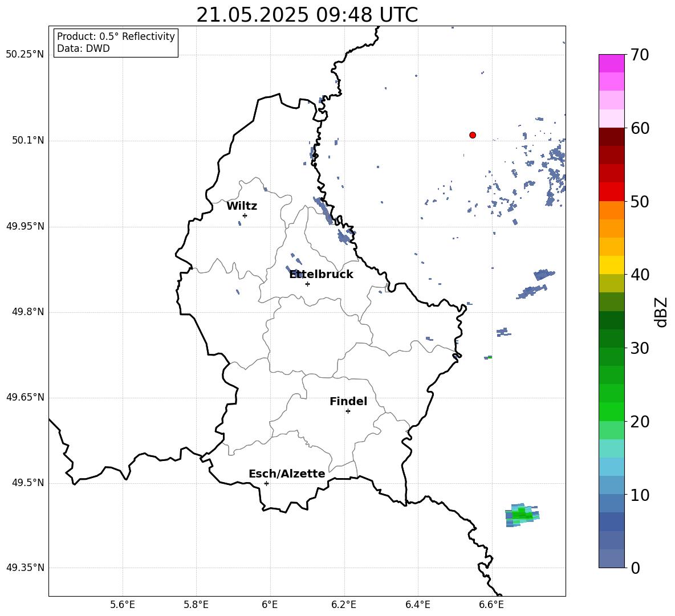Click the 30 colorbar tick label
This screenshot has width=675, height=616.
coord(640,348)
